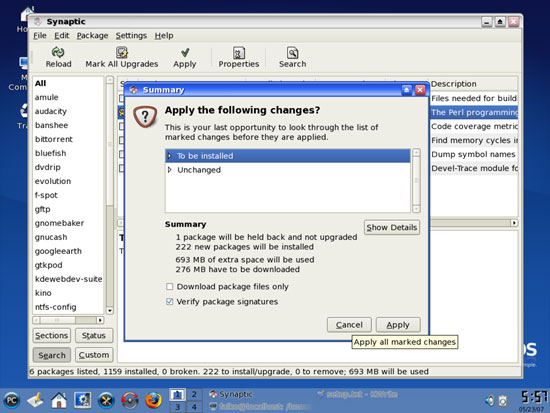Open the Settings menu

131,35
